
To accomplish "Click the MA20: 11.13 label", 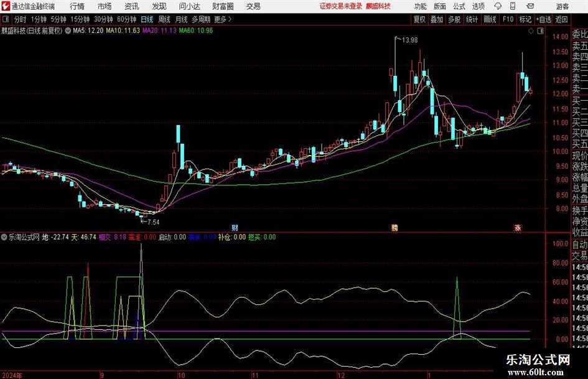I will pos(159,30).
